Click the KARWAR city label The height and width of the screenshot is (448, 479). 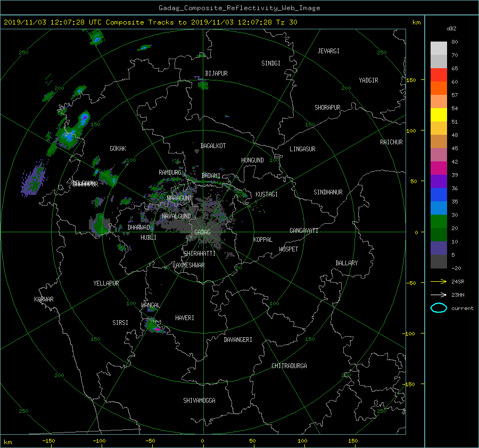point(44,299)
